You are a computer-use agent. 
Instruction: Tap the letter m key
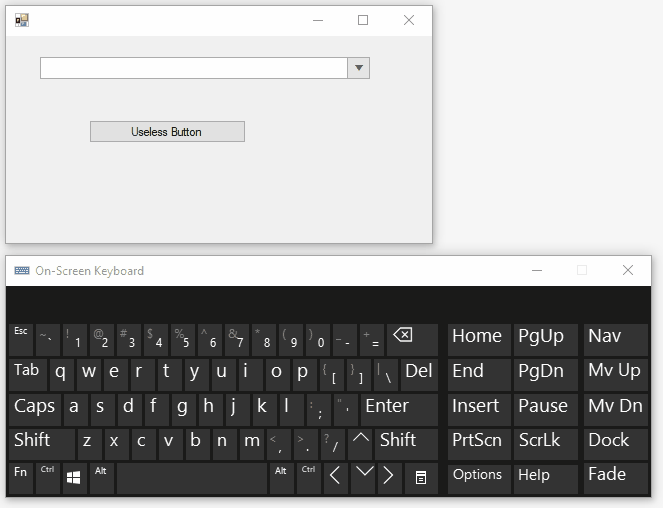[252, 444]
